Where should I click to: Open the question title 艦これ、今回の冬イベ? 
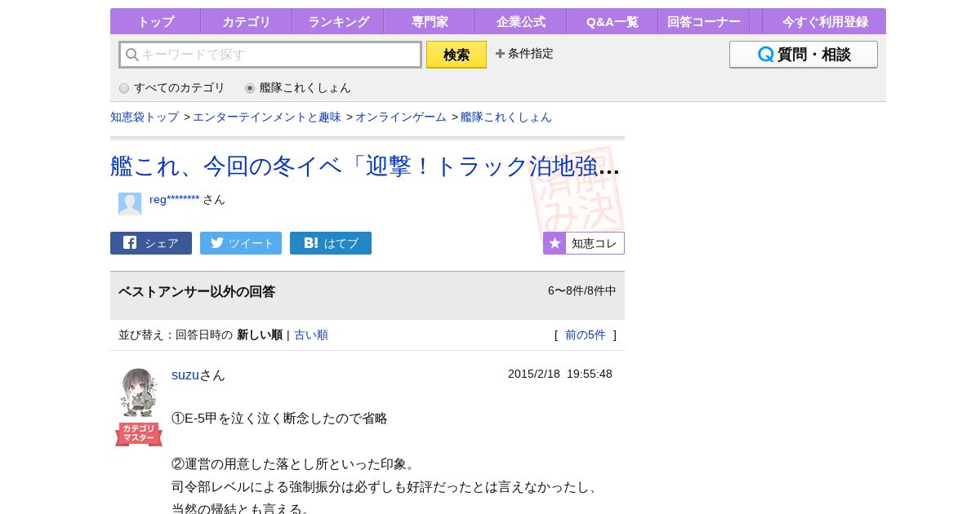tap(365, 166)
